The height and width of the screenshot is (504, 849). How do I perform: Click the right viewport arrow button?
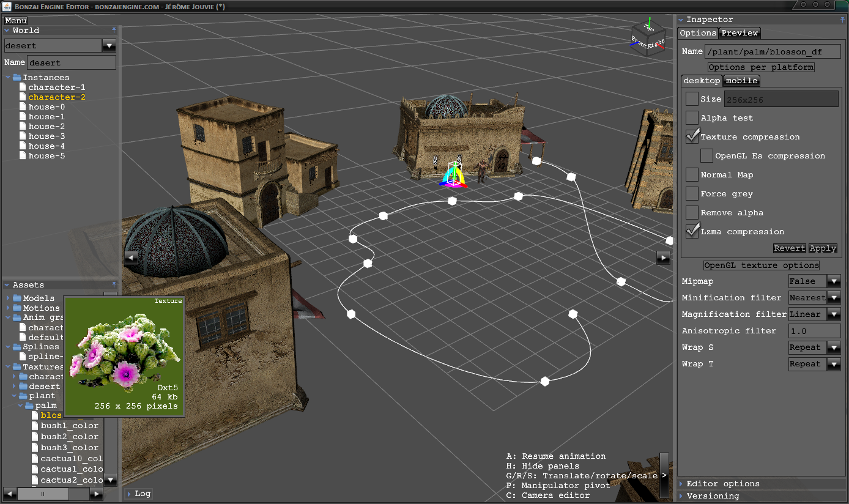tap(663, 258)
